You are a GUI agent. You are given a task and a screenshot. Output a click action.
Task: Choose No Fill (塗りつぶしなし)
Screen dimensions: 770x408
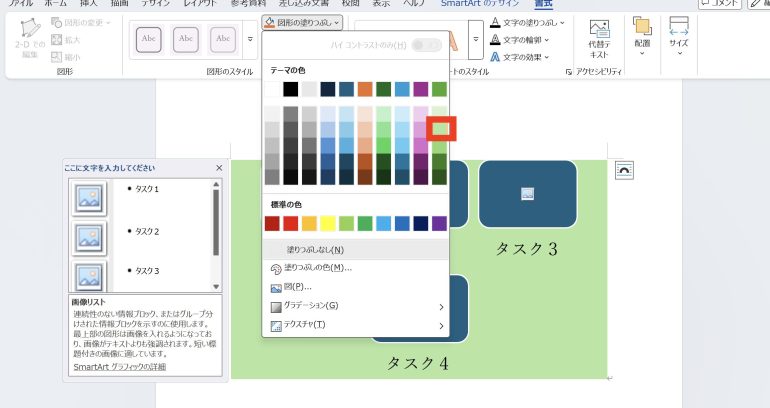tap(356, 250)
